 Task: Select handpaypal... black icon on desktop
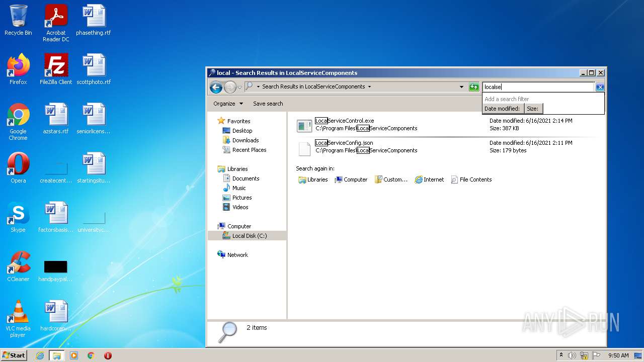(56, 270)
